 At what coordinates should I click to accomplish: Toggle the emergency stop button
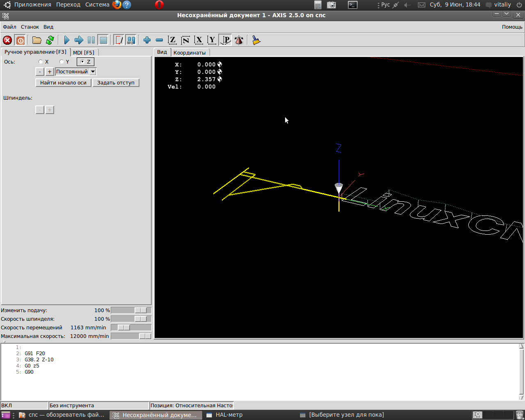[7, 40]
